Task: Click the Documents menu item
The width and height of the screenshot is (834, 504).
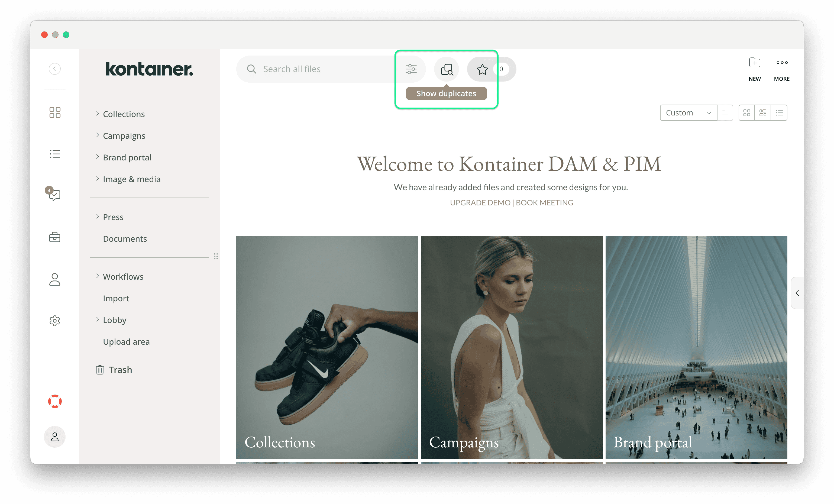Action: 125,238
